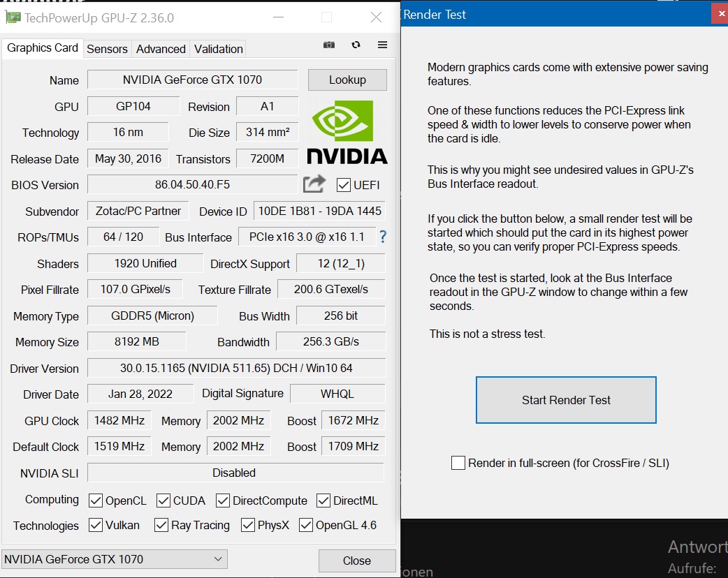Viewport: 728px width, 578px height.
Task: Click the Close button in GPU-Z
Action: coord(356,561)
